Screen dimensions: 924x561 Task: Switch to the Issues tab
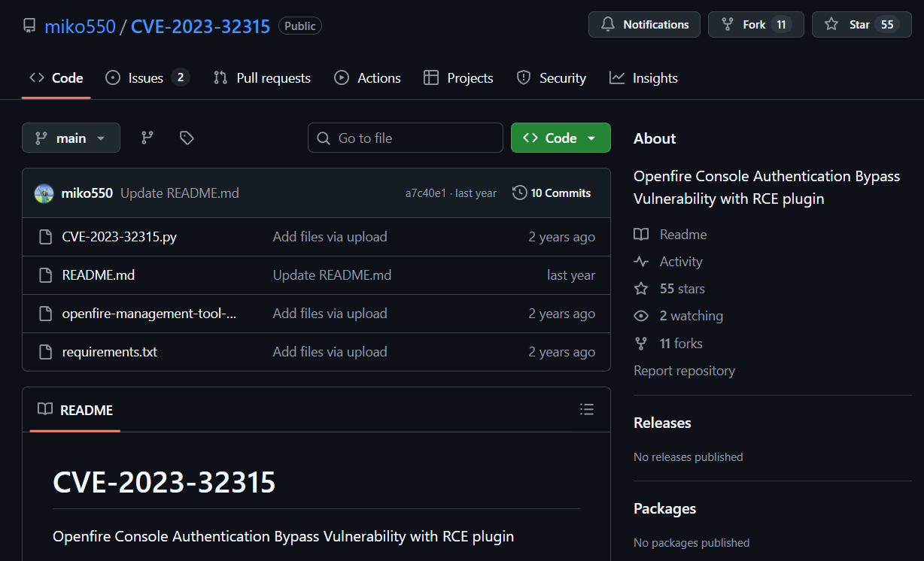pos(146,78)
